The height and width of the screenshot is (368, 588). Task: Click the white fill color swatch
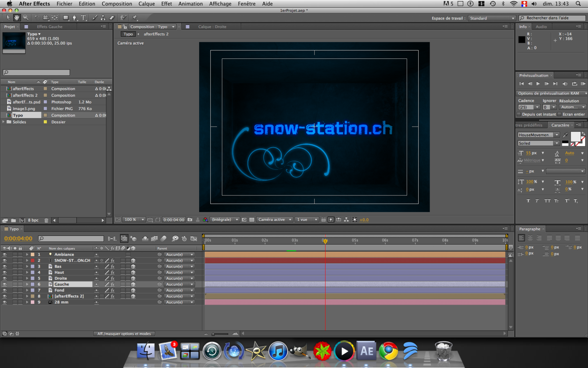click(575, 137)
